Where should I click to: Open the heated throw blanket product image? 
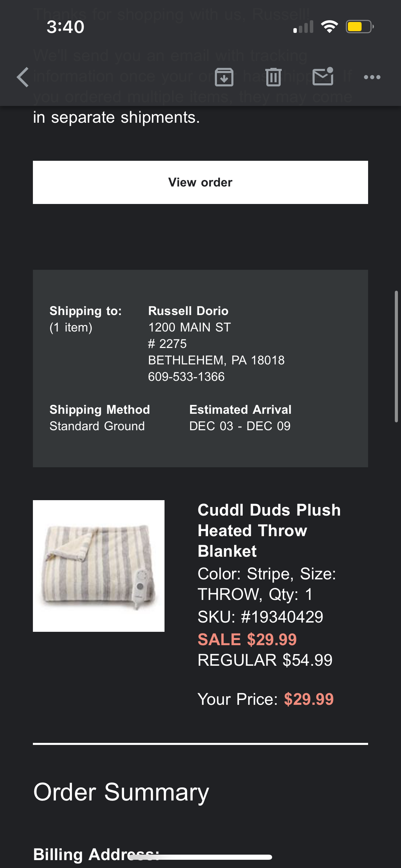[x=99, y=566]
